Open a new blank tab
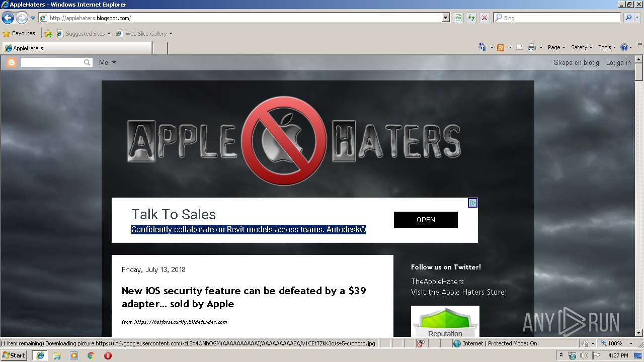644x362 pixels. [160, 48]
